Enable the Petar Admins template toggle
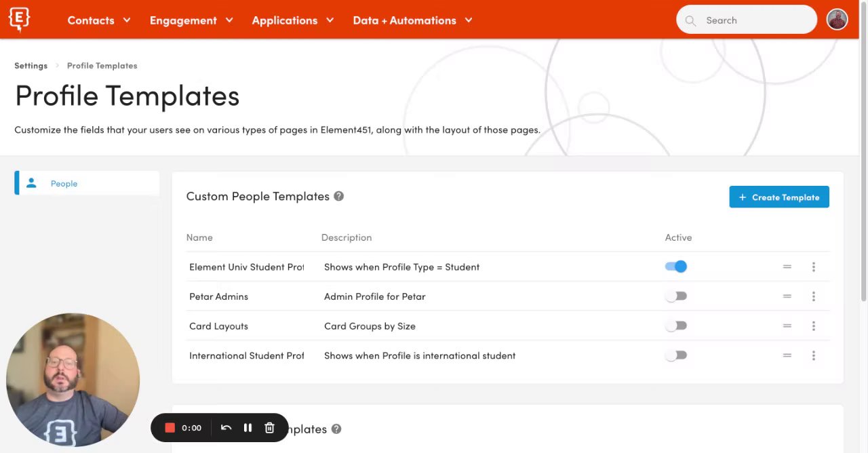The image size is (868, 453). 676,296
